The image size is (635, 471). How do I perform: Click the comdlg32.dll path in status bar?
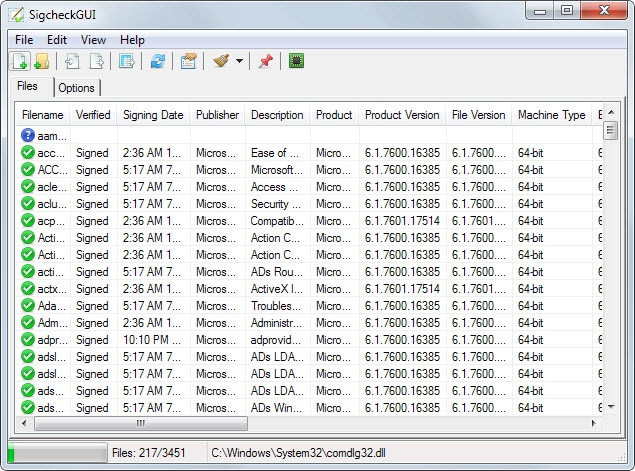(298, 453)
